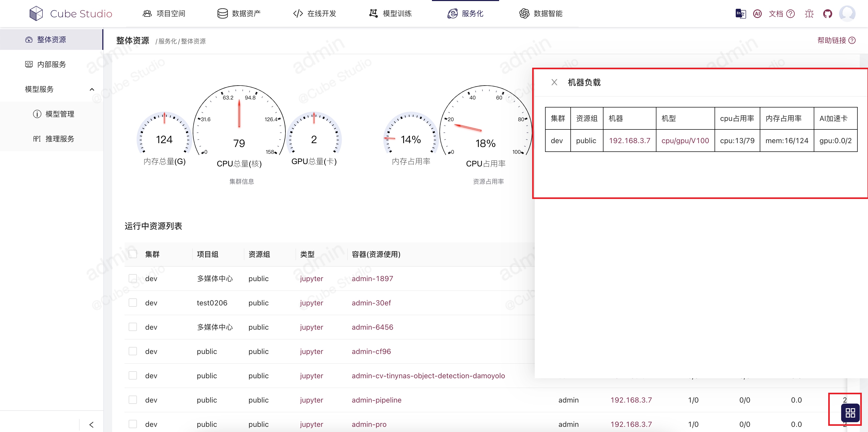Open the 数据资产 menu

click(238, 13)
